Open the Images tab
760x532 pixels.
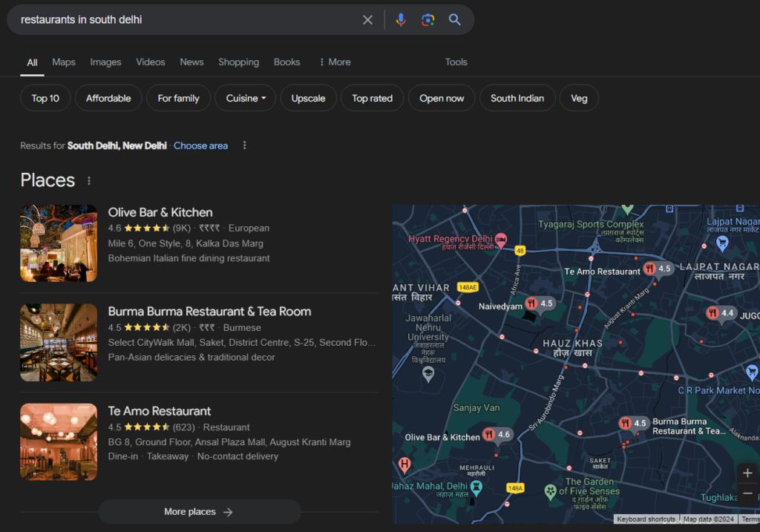[x=105, y=62]
